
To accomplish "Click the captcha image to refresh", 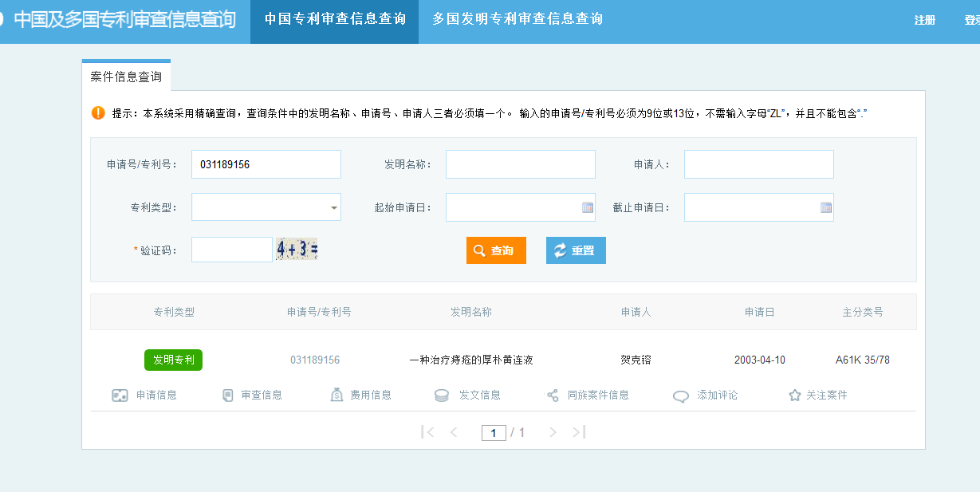I will click(297, 250).
